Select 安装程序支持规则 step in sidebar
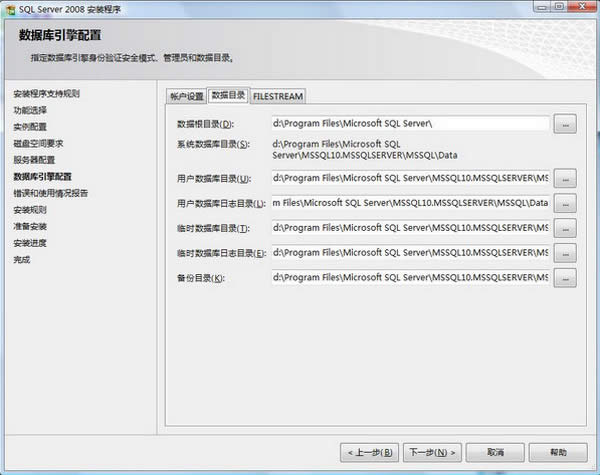The image size is (600, 475). coord(47,94)
